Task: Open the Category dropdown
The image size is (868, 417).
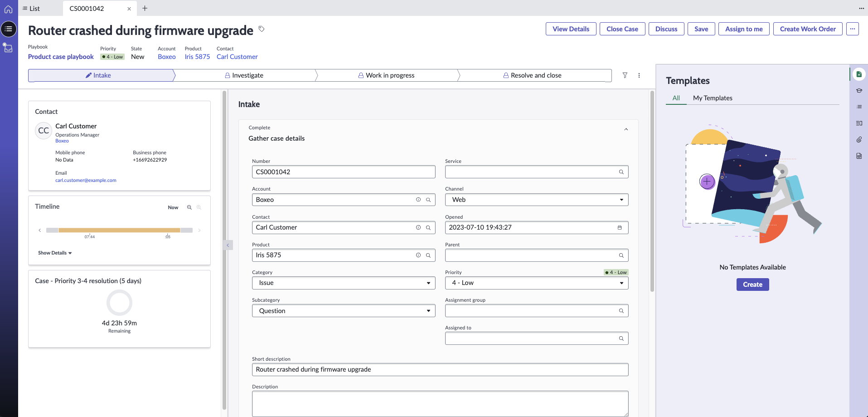Action: point(344,283)
